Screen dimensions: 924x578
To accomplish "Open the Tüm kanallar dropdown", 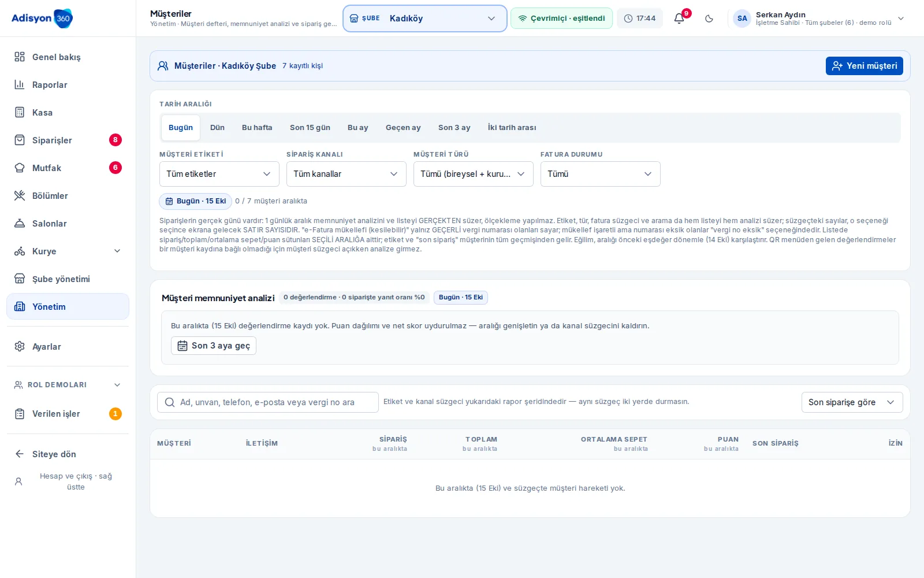I will coord(346,174).
